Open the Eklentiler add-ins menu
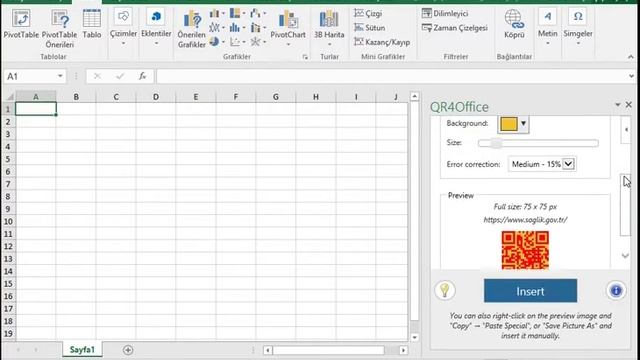Screen dimensions: 640x360 point(156,27)
